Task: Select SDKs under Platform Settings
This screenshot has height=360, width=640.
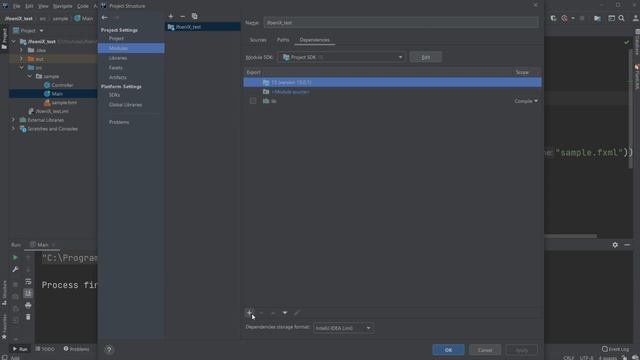Action: (x=114, y=95)
